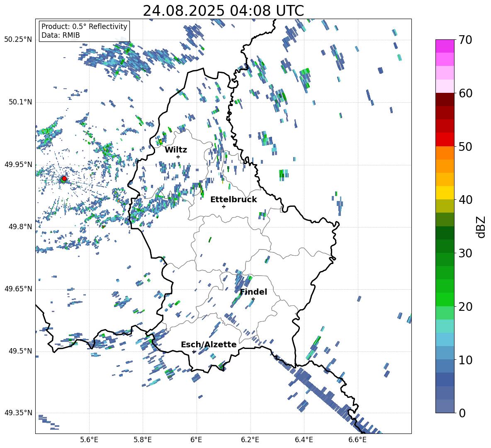Click the 49.35°N latitude label
Image resolution: width=491 pixels, height=448 pixels.
(18, 413)
